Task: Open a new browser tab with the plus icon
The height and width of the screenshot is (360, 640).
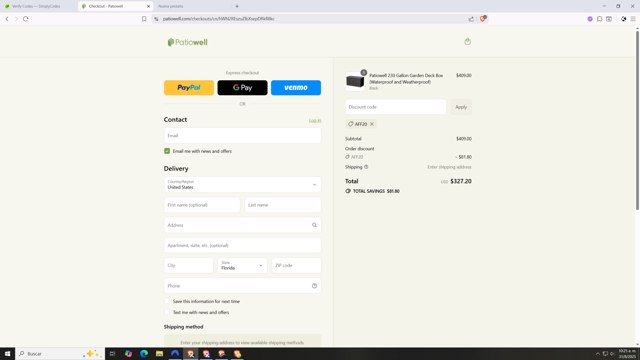Action: 237,6
